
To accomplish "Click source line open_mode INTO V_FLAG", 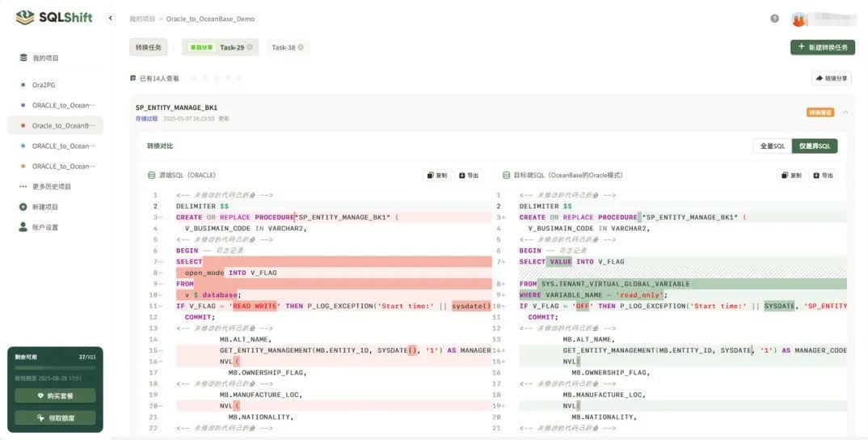I will [334, 273].
